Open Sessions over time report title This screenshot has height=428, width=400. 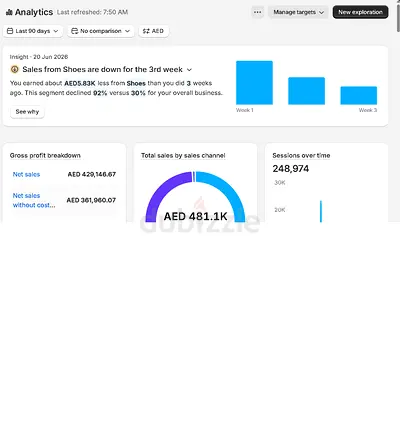(301, 155)
